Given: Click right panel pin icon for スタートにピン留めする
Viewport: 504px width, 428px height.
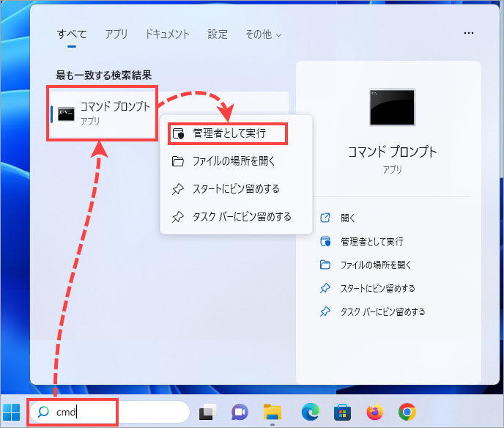Looking at the screenshot, I should pos(325,288).
